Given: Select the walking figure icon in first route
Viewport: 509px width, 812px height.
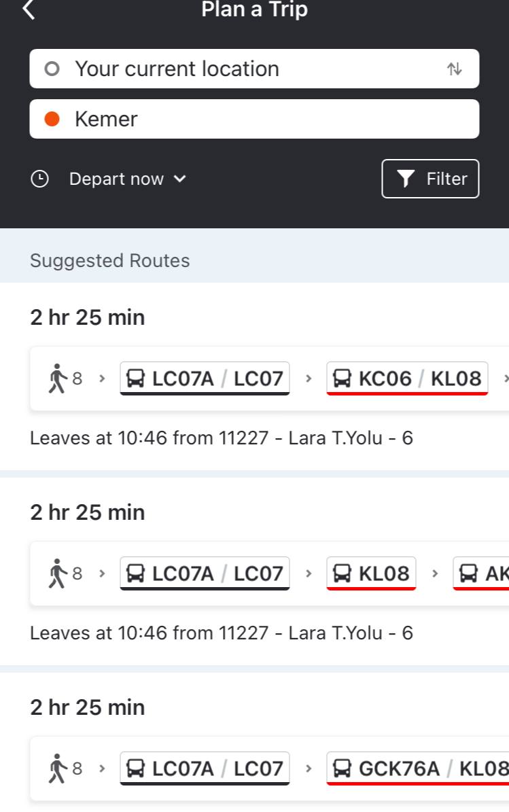Looking at the screenshot, I should [x=58, y=378].
